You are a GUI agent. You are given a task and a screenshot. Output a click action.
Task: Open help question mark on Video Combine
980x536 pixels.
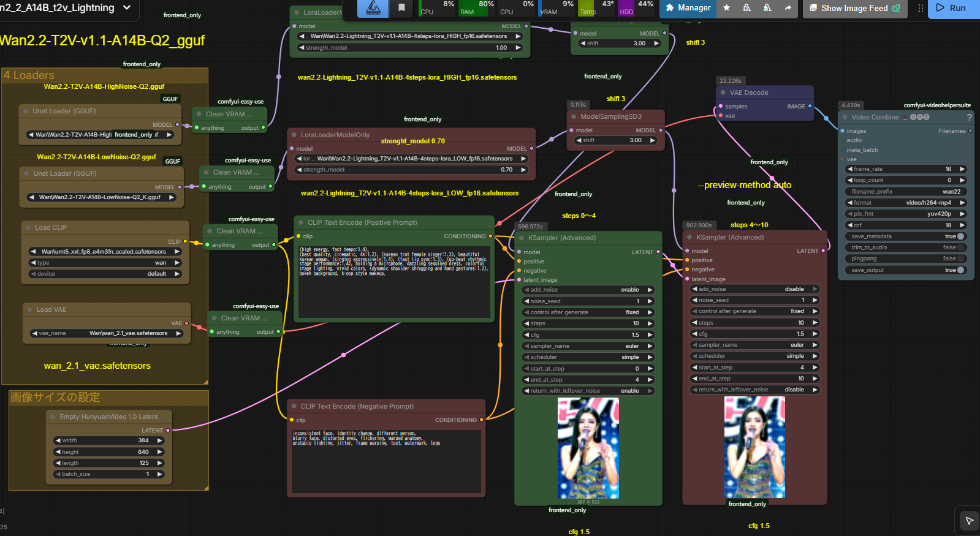click(969, 117)
